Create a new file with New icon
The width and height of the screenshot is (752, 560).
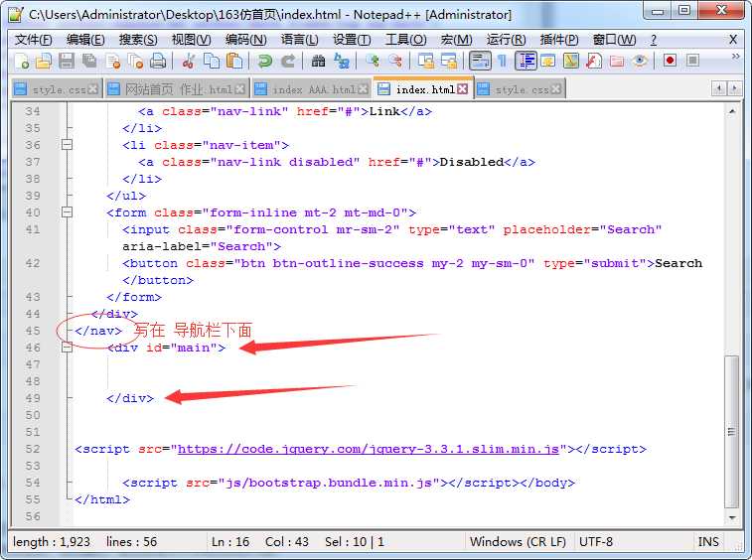22,62
